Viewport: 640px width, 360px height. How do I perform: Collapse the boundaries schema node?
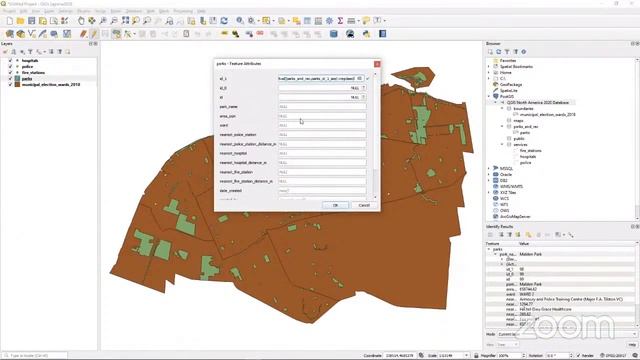(x=502, y=109)
